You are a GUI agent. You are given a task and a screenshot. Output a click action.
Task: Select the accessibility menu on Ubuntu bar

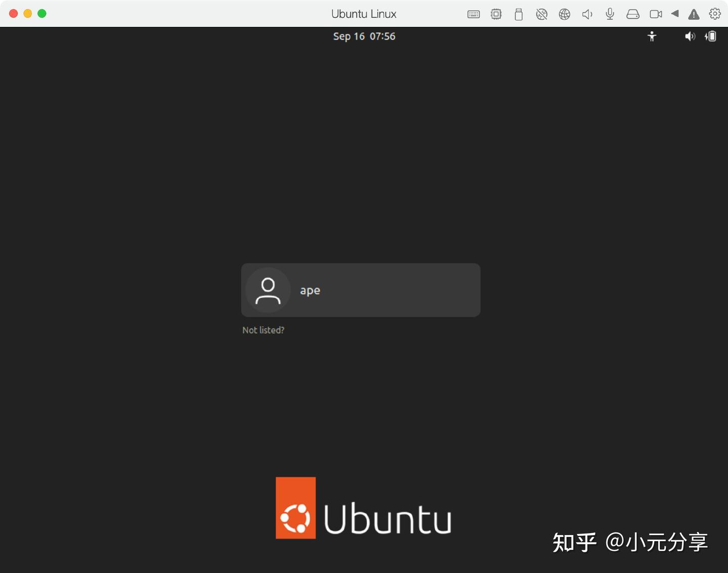tap(652, 36)
